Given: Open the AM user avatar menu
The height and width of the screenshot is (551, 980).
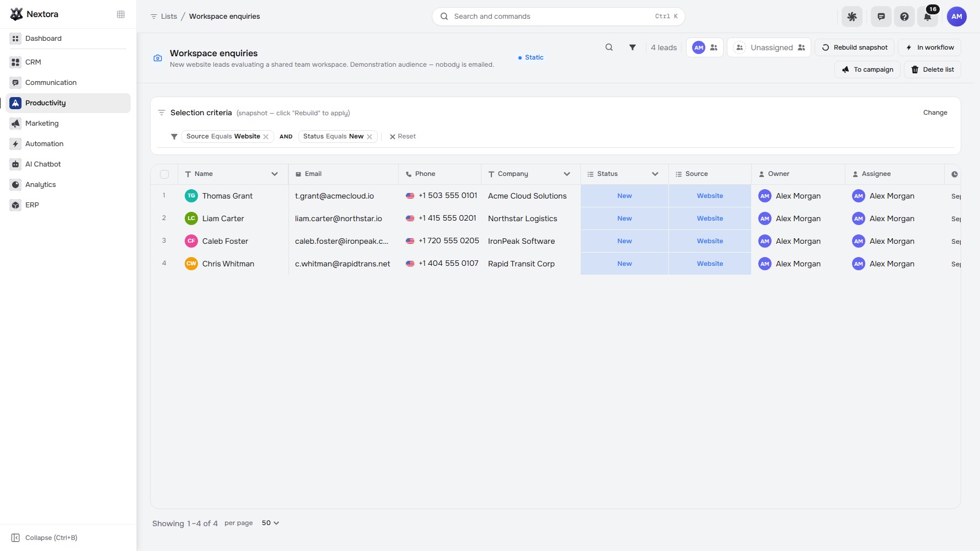Looking at the screenshot, I should point(957,17).
